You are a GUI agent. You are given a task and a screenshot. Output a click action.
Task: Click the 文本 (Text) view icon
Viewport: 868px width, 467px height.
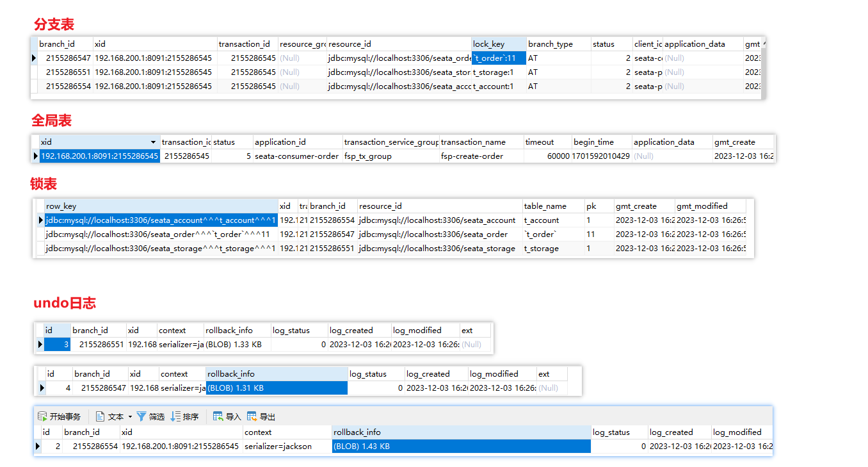point(100,416)
